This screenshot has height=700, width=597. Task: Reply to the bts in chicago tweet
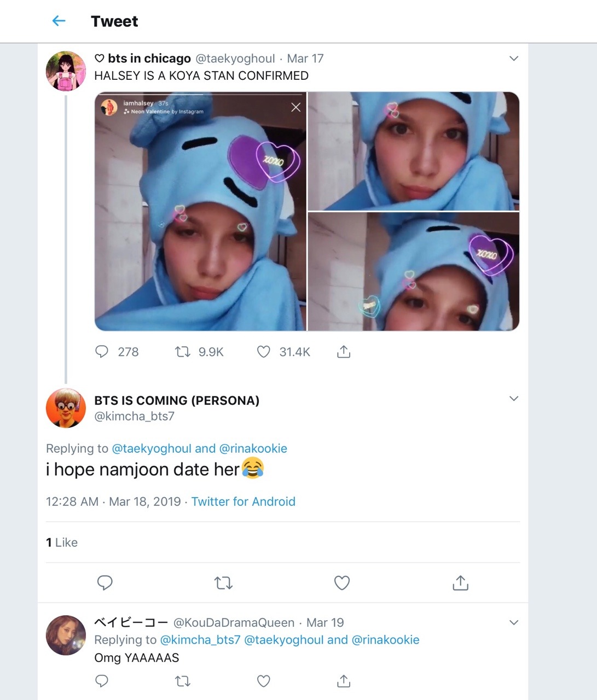[102, 352]
